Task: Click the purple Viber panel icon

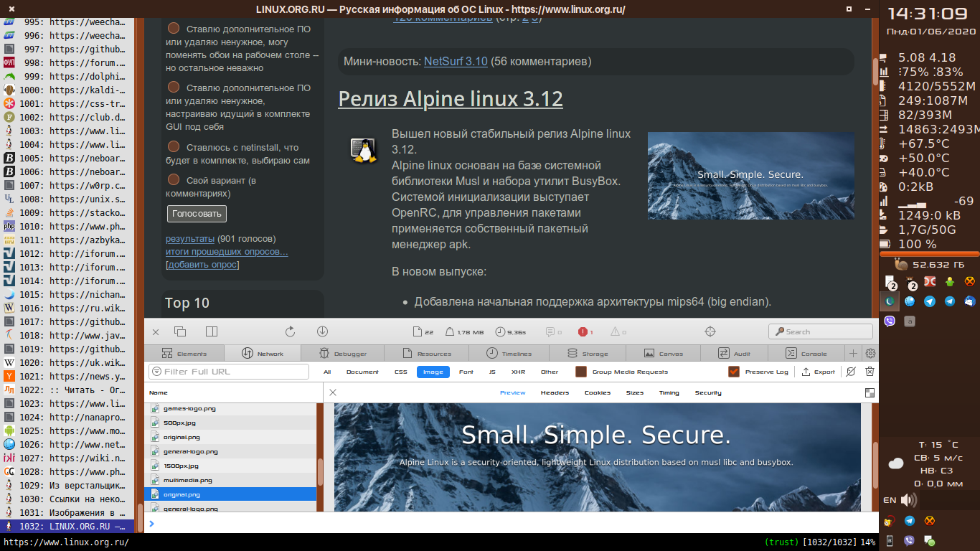Action: pyautogui.click(x=890, y=321)
